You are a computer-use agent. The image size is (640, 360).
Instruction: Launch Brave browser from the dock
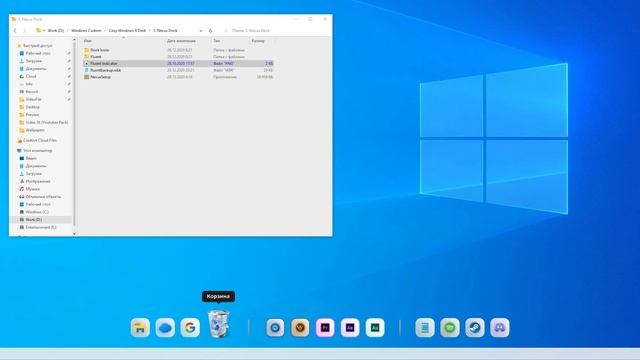[300, 328]
